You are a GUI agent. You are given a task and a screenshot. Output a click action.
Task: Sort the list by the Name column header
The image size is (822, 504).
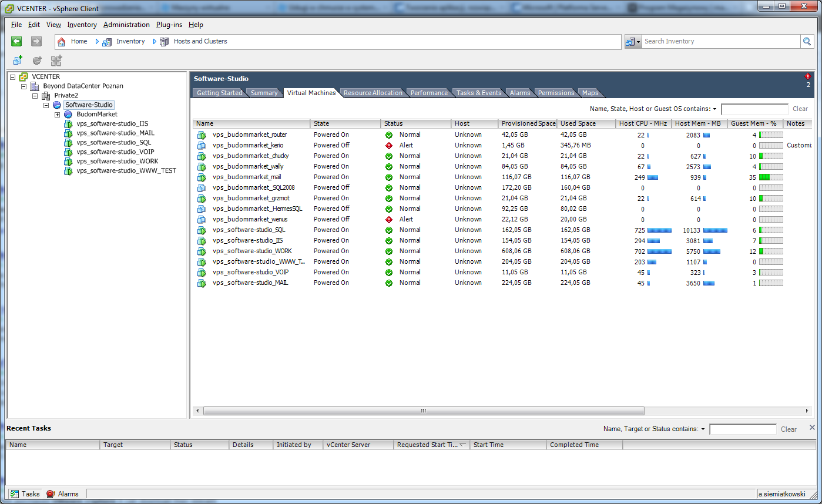[251, 123]
